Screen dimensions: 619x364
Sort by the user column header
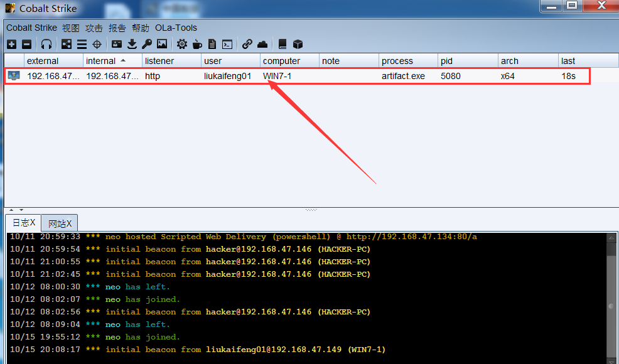(x=230, y=61)
